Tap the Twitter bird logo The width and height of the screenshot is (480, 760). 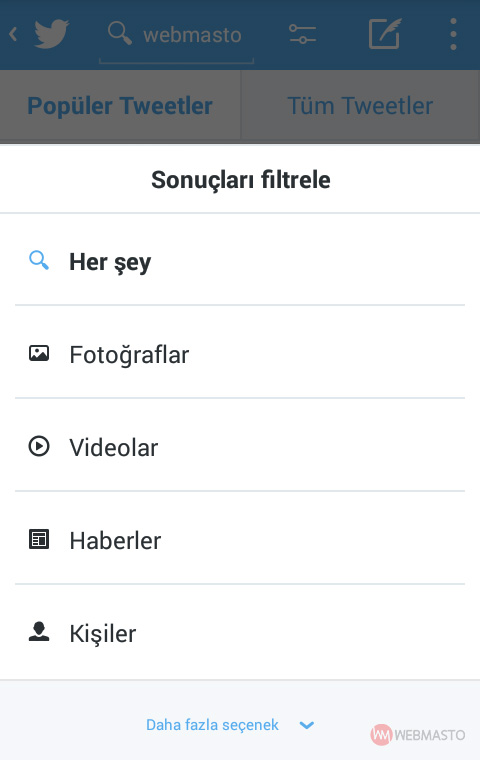(51, 34)
